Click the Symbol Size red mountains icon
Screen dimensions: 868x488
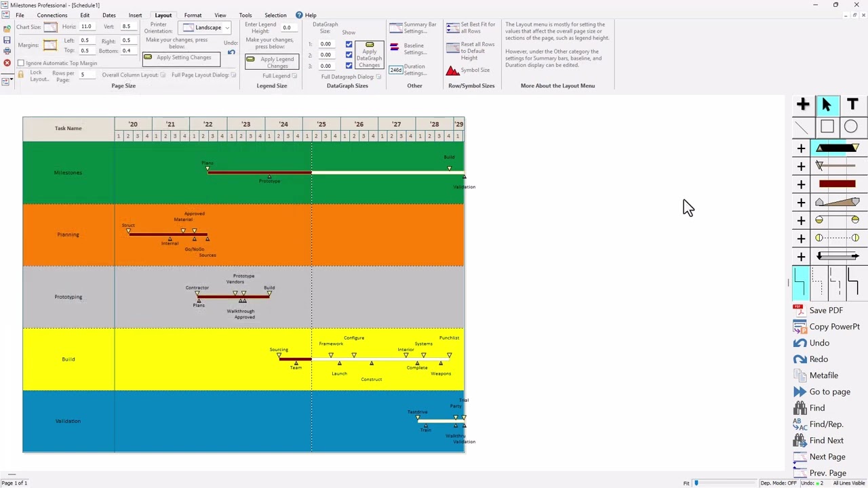click(452, 70)
